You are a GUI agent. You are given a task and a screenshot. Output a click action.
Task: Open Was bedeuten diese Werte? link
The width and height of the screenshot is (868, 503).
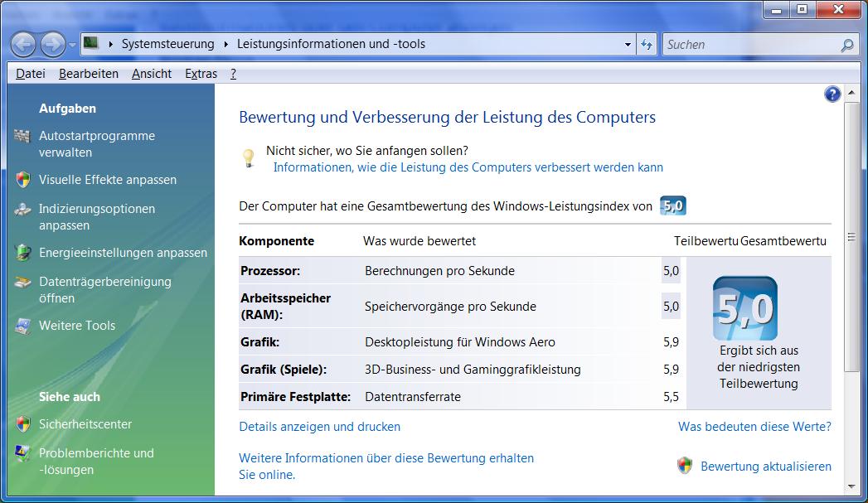[x=754, y=427]
